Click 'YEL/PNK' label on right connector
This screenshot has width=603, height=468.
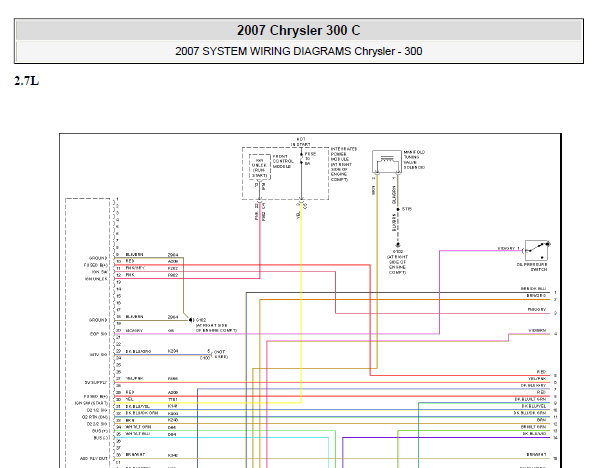click(537, 379)
